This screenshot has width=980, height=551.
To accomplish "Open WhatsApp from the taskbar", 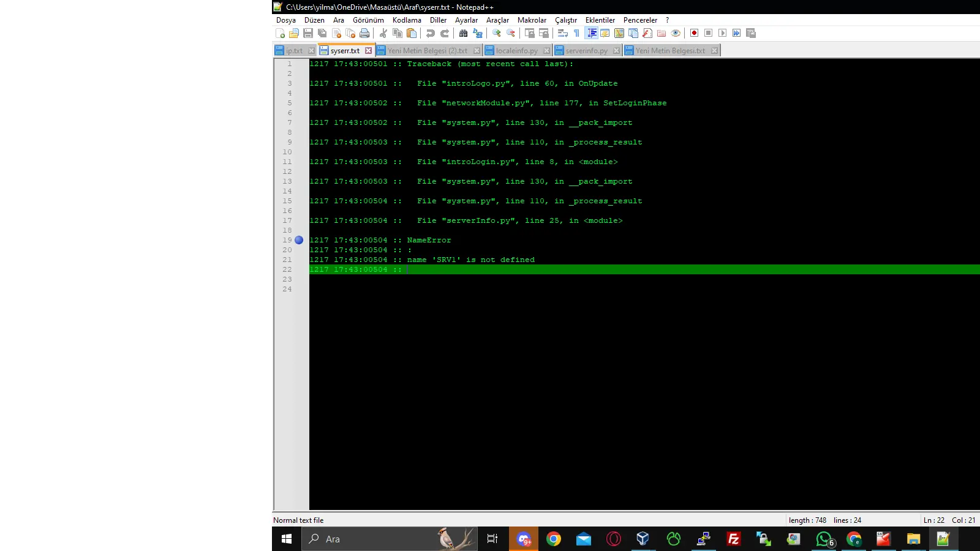I will 824,539.
